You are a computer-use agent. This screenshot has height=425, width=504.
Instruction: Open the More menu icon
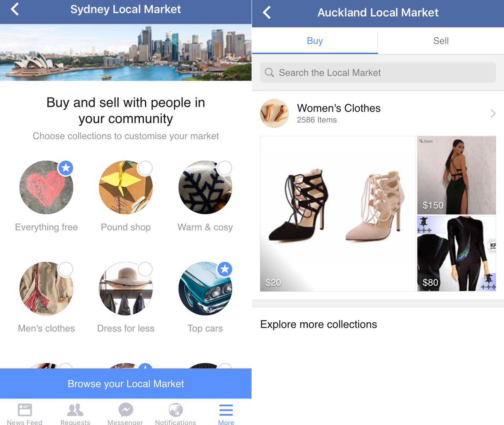click(226, 410)
